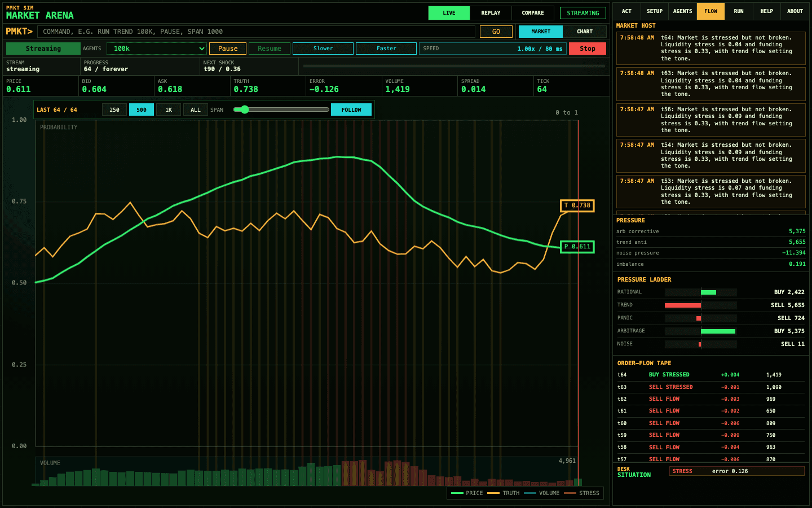Click the stream progress bar
Screen dimensions: 812x508
tap(454, 66)
